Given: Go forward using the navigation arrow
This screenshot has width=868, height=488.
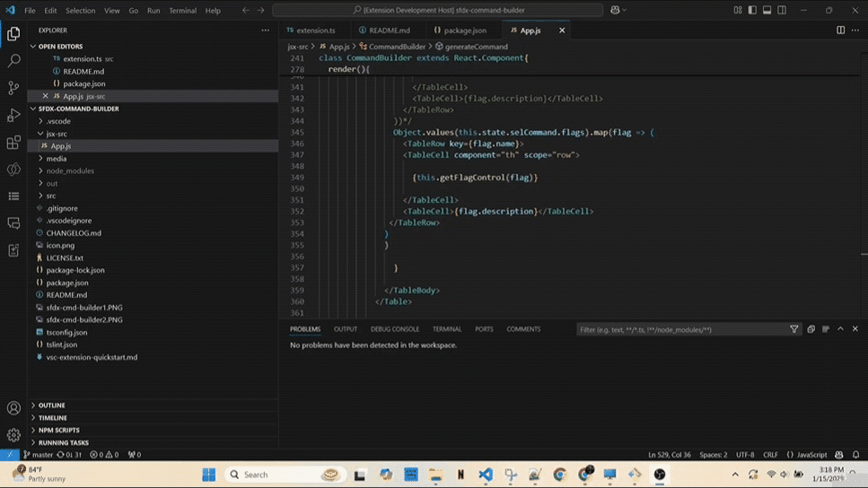Looking at the screenshot, I should point(260,10).
